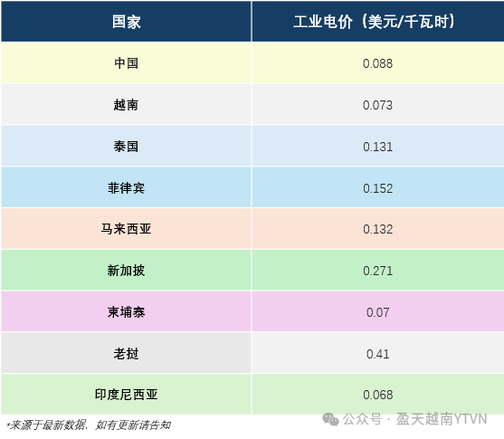Select the 中国 country cell
Screen dimensions: 504x439
click(126, 63)
